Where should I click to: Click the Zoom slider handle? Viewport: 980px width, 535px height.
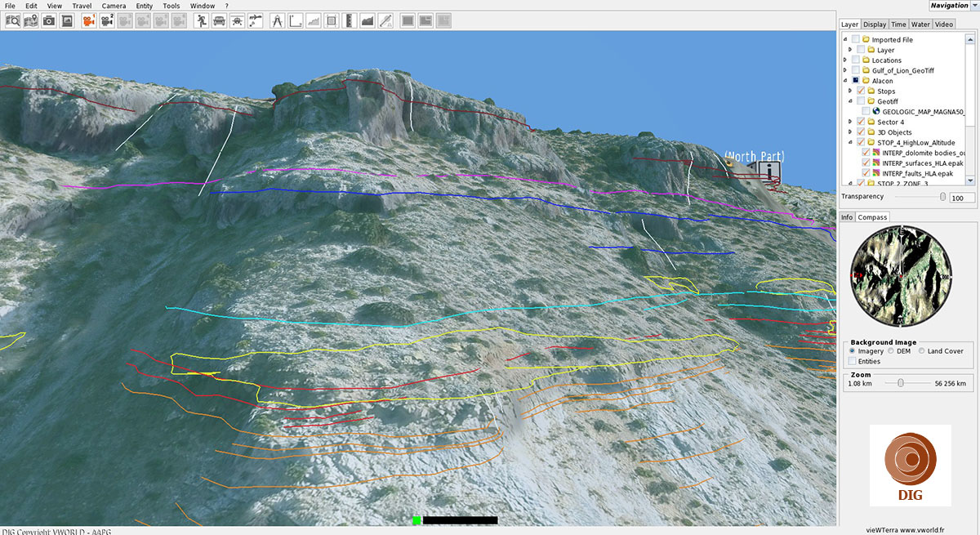[x=900, y=383]
